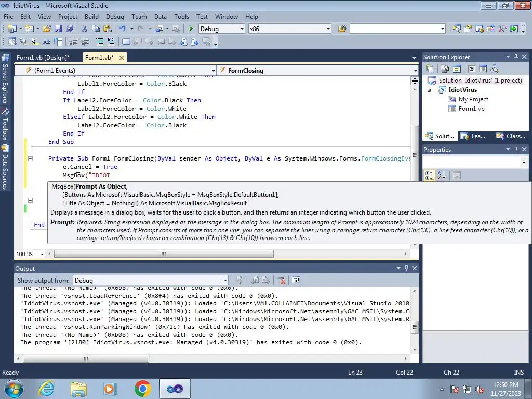The width and height of the screenshot is (532, 399).
Task: Click the Navigate Backward icon
Action: tap(159, 29)
